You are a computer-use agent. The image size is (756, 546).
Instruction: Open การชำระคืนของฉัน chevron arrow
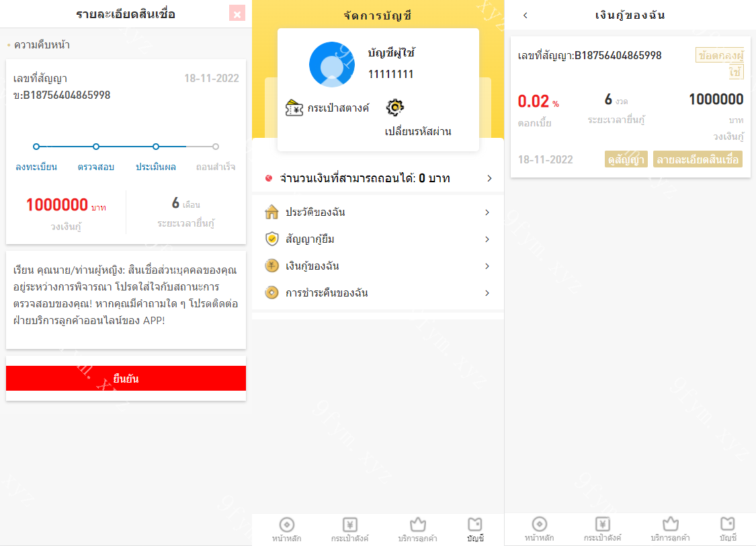click(487, 292)
